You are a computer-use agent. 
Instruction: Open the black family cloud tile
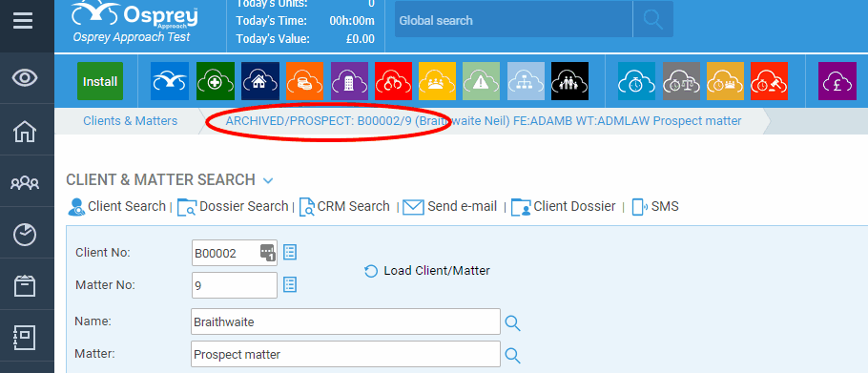pyautogui.click(x=570, y=81)
